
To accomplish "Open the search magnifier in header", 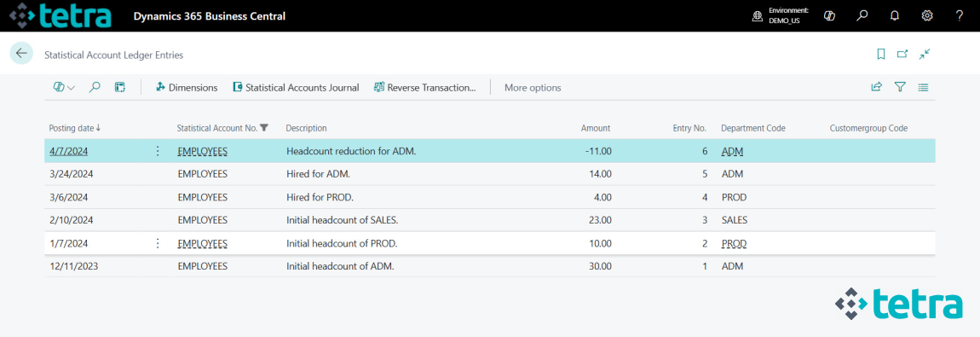I will point(862,16).
